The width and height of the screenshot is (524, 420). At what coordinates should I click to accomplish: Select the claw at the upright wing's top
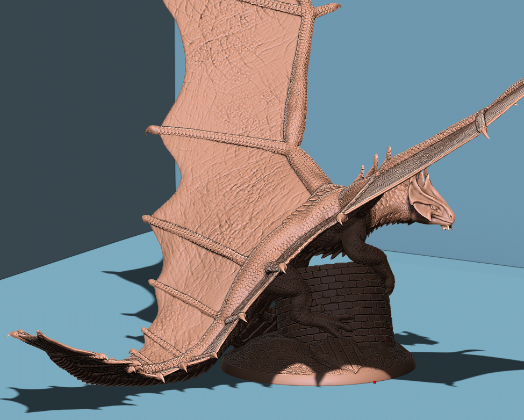[x=331, y=8]
